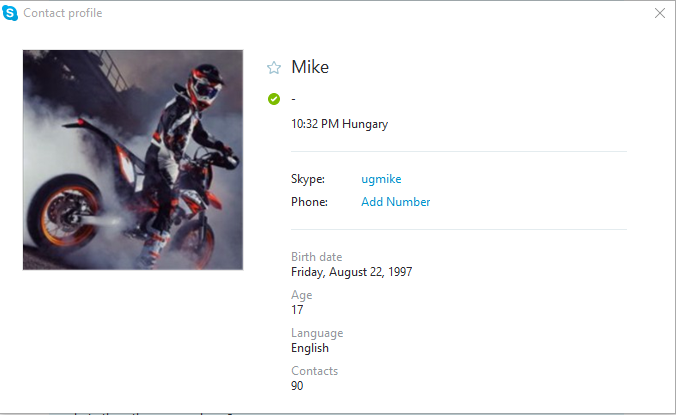The image size is (676, 415).
Task: Click the Phone: field label
Action: click(x=309, y=202)
